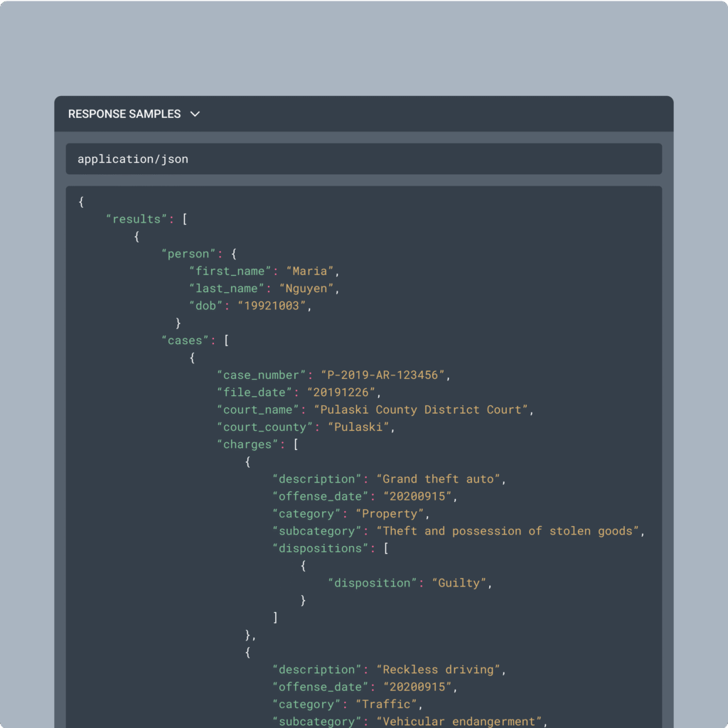Click the "charges" array key
The image size is (728, 728).
tap(247, 445)
